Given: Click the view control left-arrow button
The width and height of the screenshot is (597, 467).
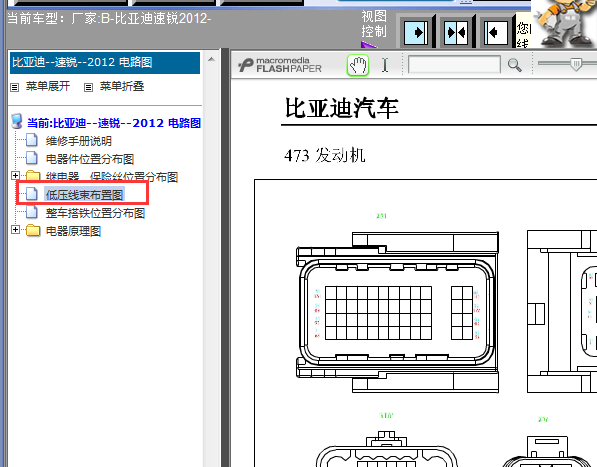Looking at the screenshot, I should click(496, 33).
